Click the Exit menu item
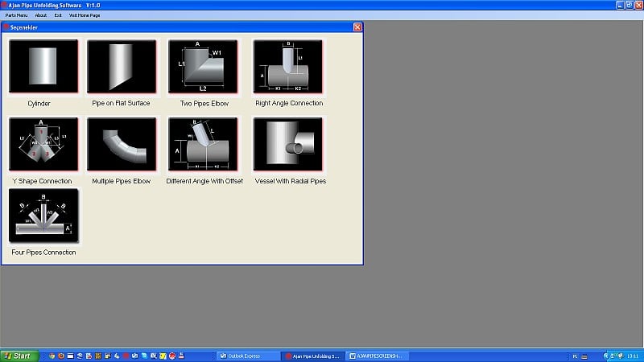Viewport: 644px width, 362px height. 58,15
